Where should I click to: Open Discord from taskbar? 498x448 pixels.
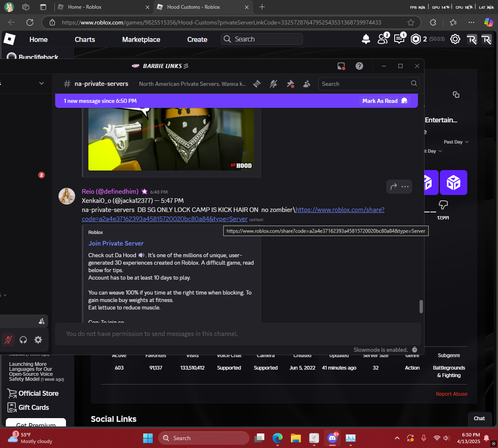tap(332, 438)
